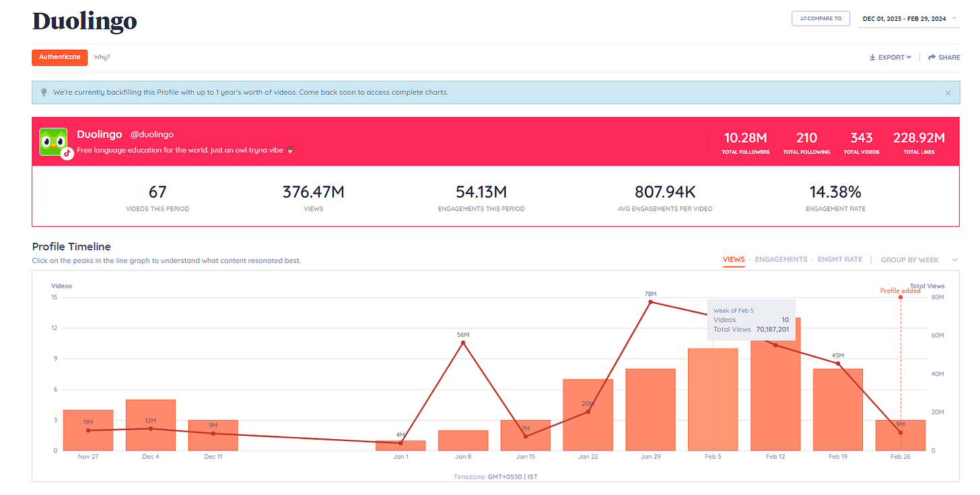Open the Export menu
Viewport: 980px width, 495px height.
click(890, 57)
